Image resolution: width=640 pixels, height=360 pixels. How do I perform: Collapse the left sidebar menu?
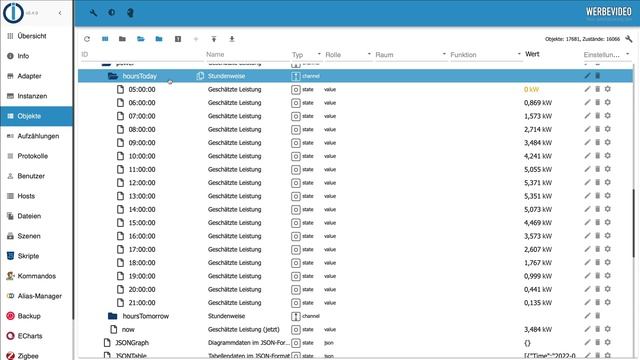tap(60, 13)
